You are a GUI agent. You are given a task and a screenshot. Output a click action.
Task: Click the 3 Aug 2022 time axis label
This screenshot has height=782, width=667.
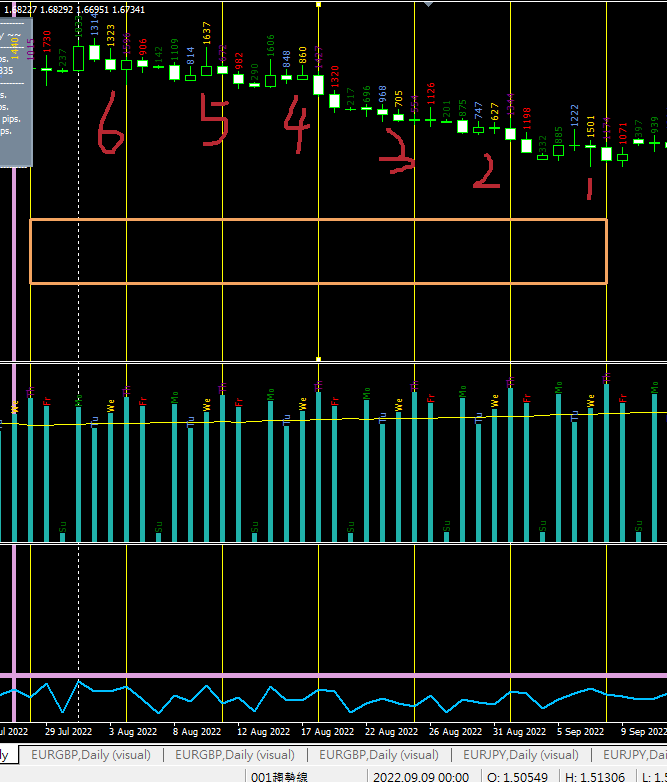pos(133,732)
